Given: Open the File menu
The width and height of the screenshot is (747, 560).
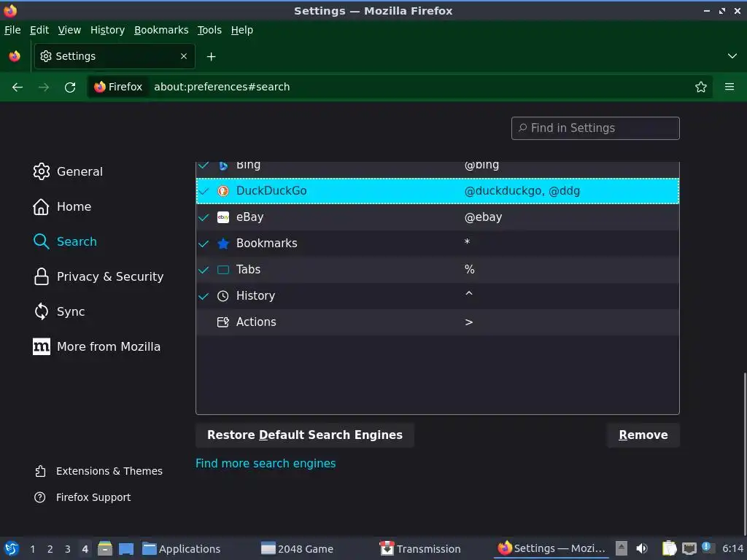Looking at the screenshot, I should coord(12,30).
